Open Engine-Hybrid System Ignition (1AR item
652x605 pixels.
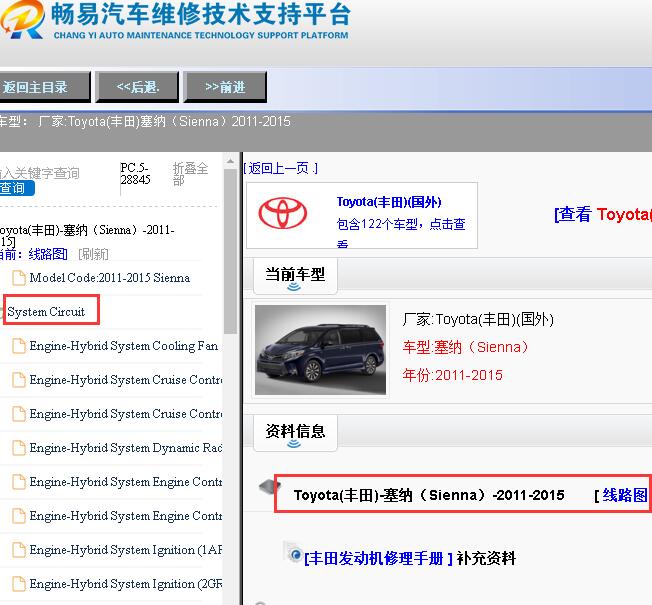tap(126, 550)
